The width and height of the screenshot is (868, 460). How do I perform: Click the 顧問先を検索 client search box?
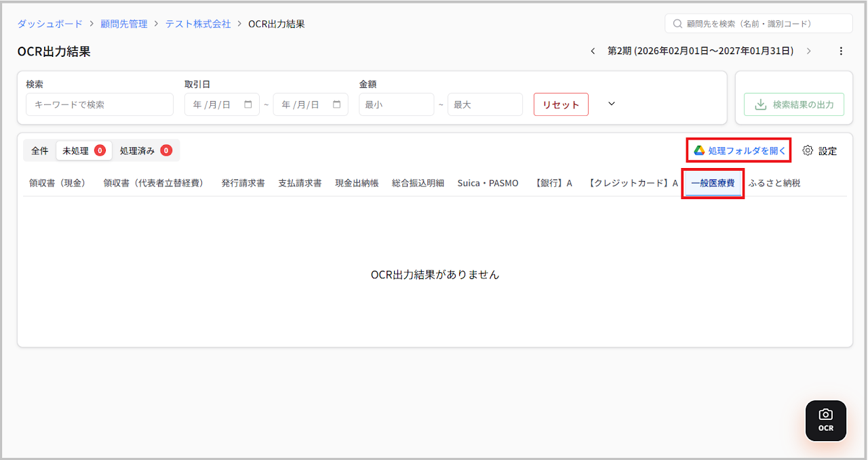pos(759,23)
